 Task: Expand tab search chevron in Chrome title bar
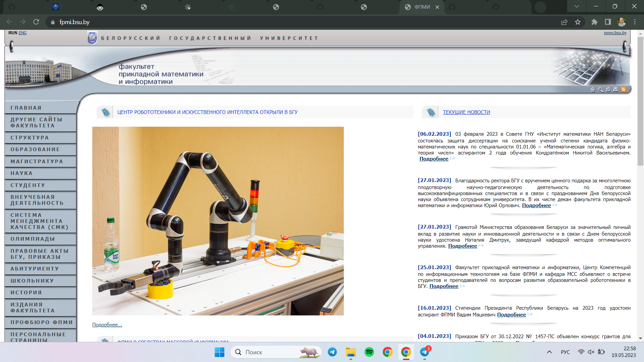click(577, 7)
